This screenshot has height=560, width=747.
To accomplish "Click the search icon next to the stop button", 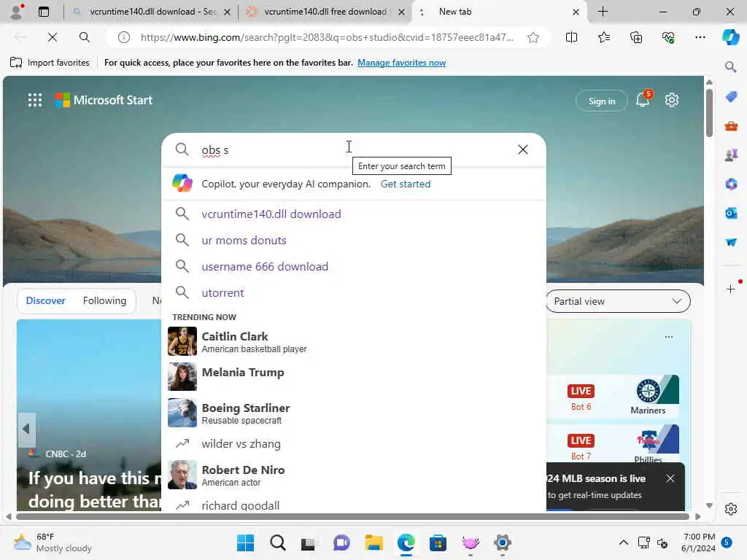I will coord(85,37).
